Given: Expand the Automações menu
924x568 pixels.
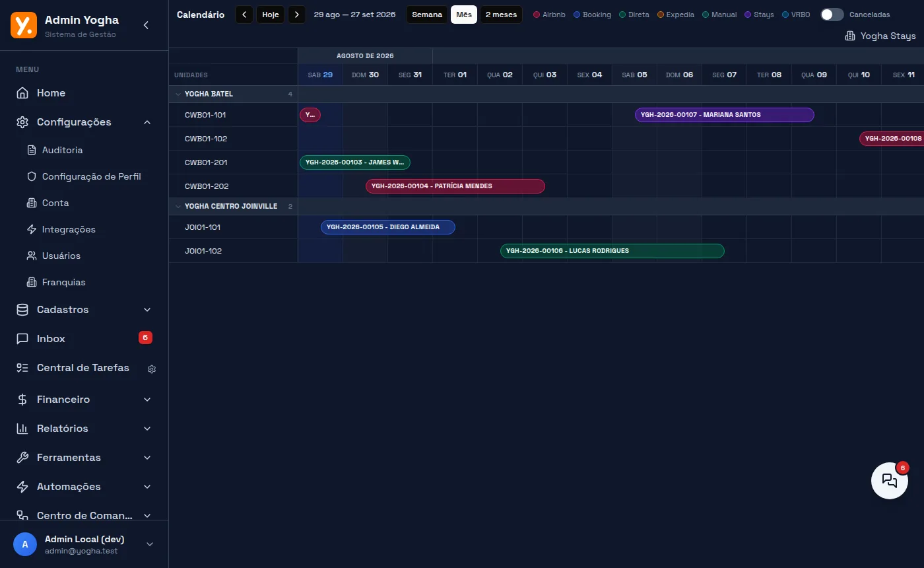Looking at the screenshot, I should click(147, 487).
